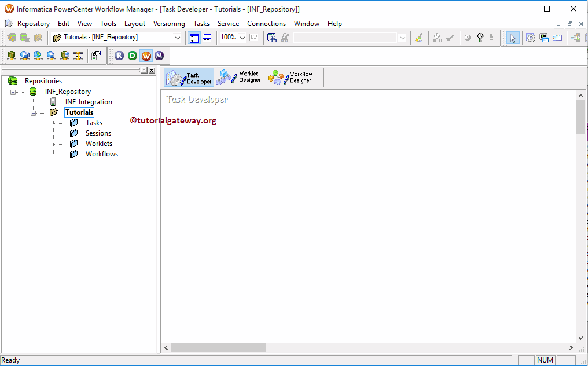588x366 pixels.
Task: Select the orange W Workflow Manager icon
Action: [146, 56]
